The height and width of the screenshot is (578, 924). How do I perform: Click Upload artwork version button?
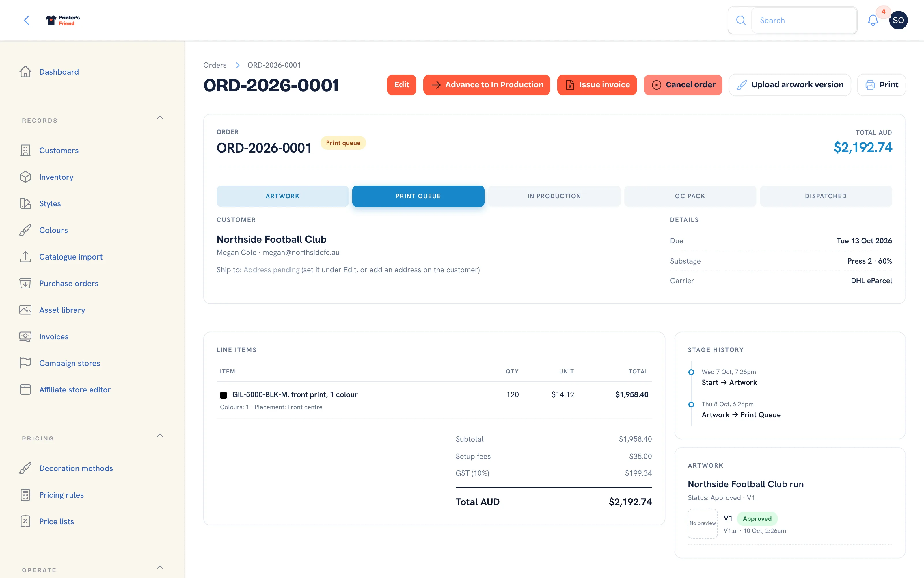coord(790,85)
